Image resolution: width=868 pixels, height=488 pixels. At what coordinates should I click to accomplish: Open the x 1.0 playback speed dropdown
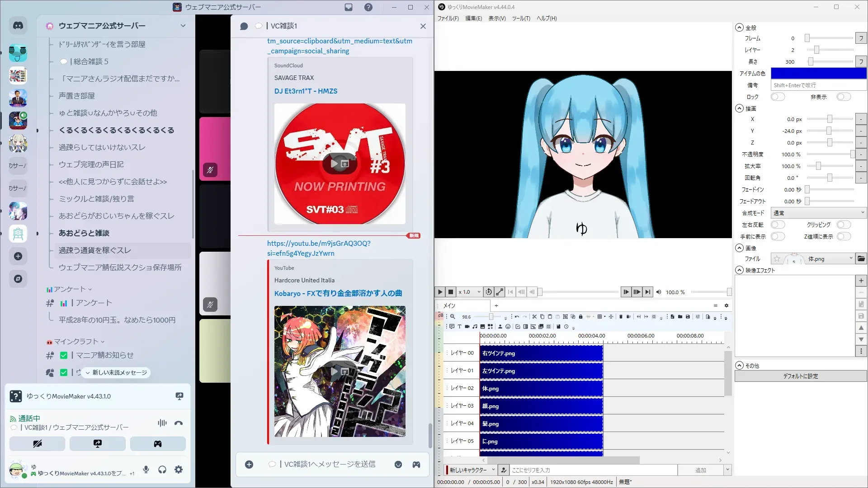[x=469, y=292]
